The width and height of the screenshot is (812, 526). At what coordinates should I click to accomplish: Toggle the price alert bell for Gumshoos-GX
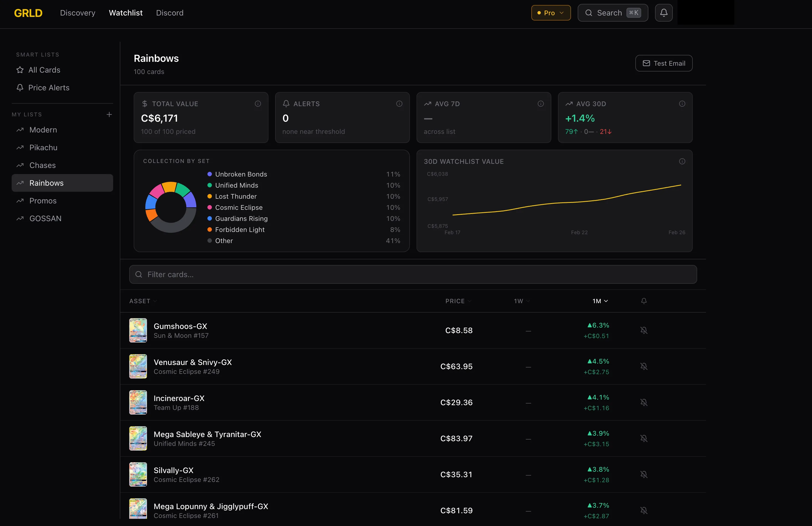644,330
